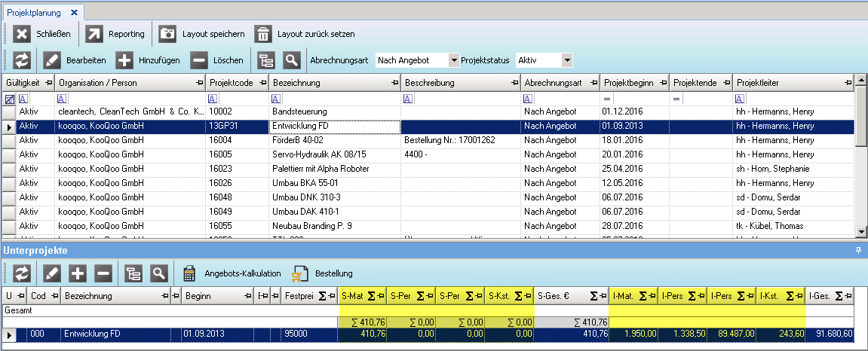Screen dimensions: 868x351
Task: Close the Projektplanung tab with its X
Action: coord(74,13)
